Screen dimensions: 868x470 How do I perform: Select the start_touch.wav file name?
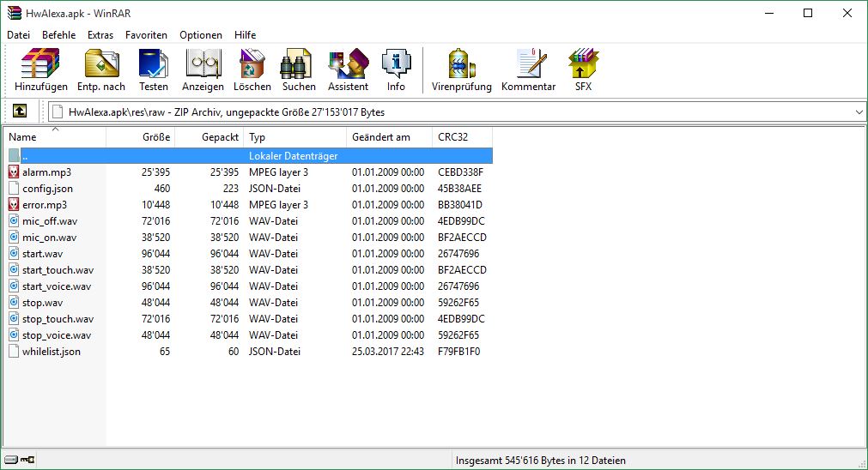(58, 270)
